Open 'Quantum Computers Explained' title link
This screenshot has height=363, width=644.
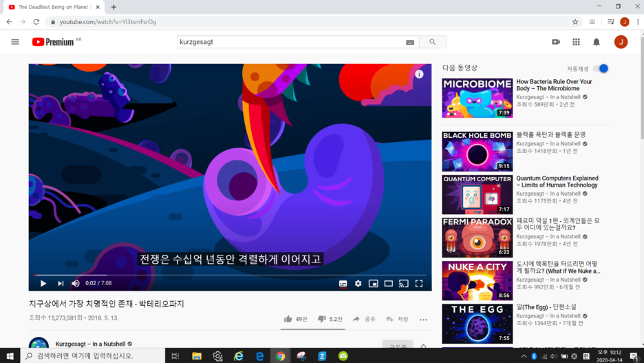557,182
